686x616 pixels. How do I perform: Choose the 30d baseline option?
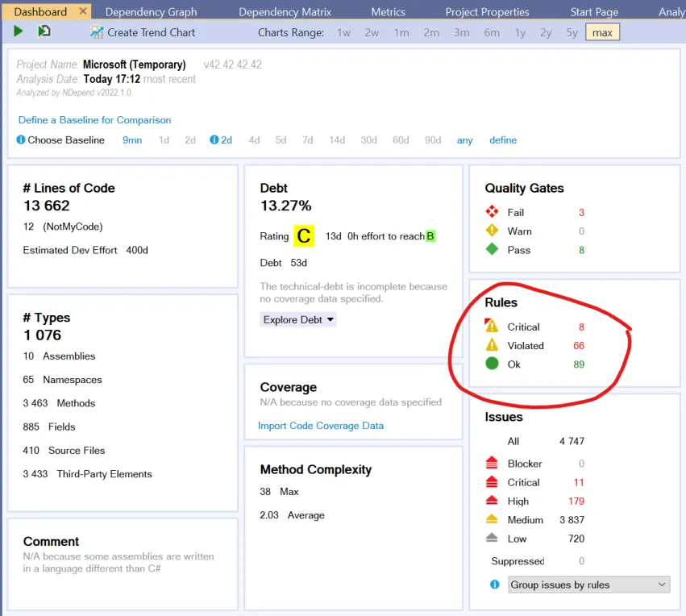(368, 139)
